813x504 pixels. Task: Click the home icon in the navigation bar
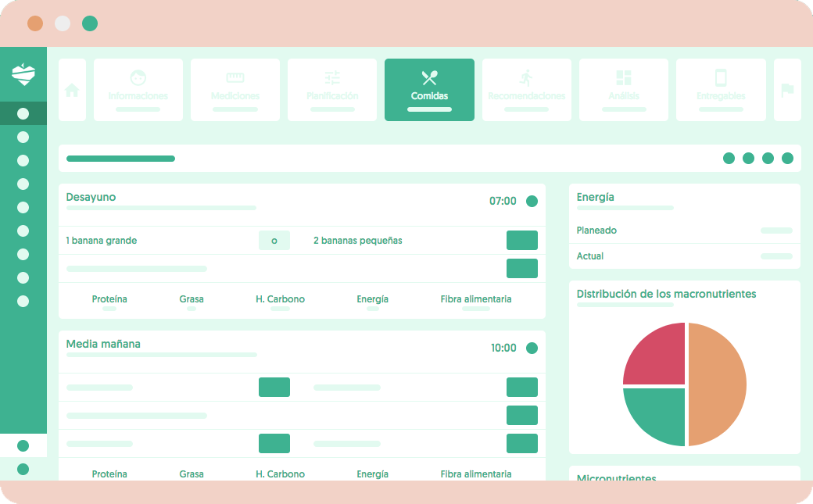72,90
